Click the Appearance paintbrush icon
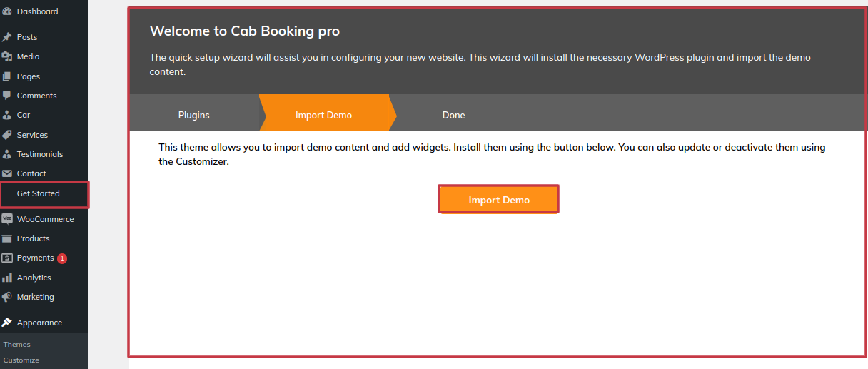 point(7,323)
